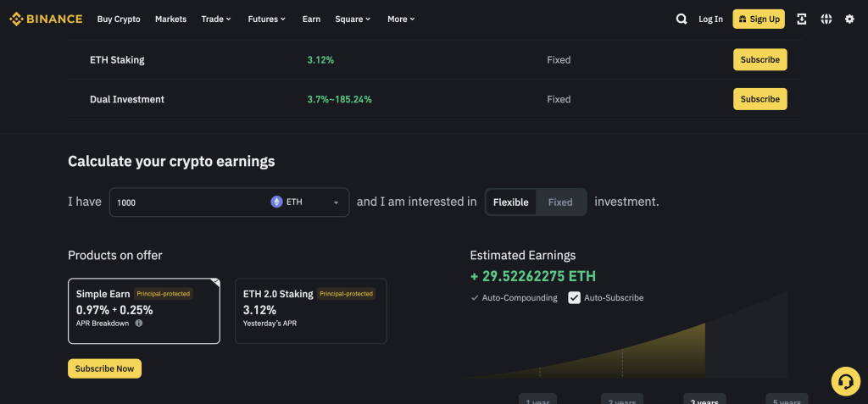Expand the Trade menu
Screen dimensions: 868x404
[216, 19]
